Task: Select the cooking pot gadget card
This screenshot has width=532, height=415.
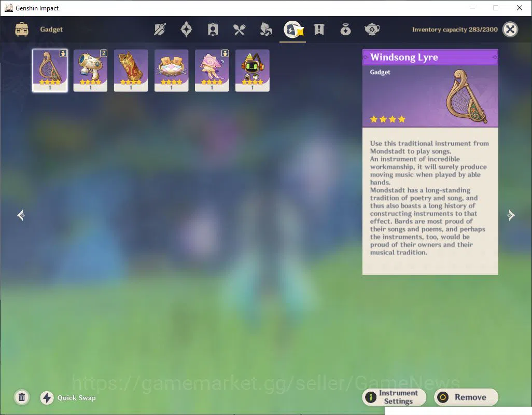Action: pyautogui.click(x=171, y=70)
